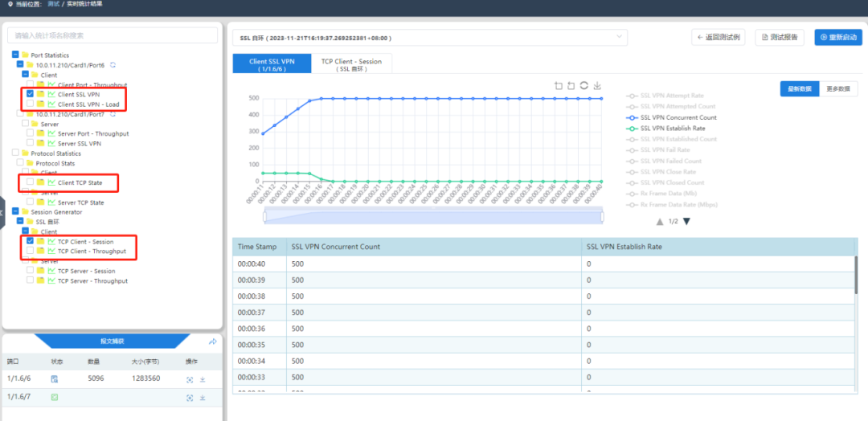The height and width of the screenshot is (421, 868).
Task: Click the share arrow icon in packet capture panel
Action: 213,341
